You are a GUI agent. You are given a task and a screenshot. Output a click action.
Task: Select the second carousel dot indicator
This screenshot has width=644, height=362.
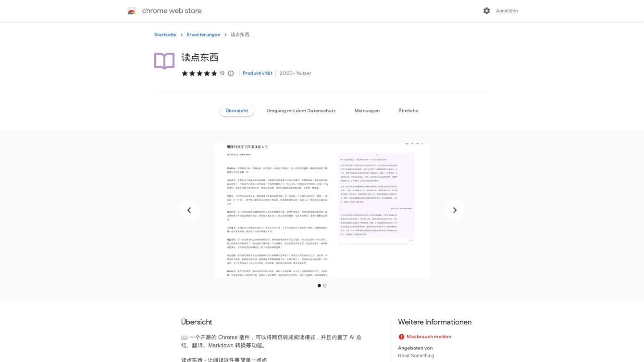coord(325,286)
